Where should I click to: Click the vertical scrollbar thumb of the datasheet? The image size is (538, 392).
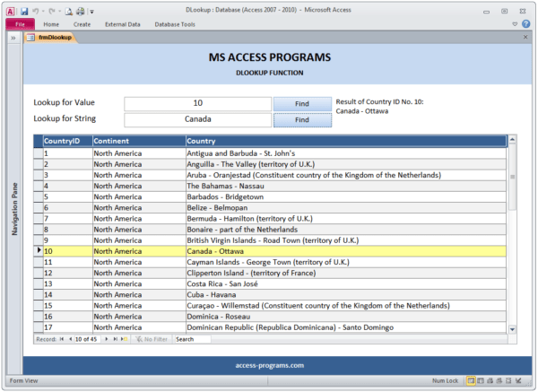(x=512, y=177)
